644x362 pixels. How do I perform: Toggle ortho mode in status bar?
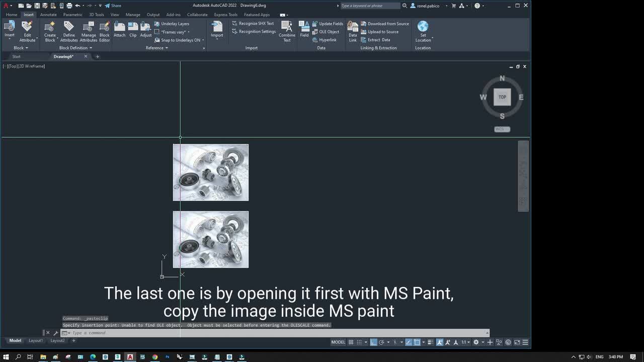coord(373,342)
